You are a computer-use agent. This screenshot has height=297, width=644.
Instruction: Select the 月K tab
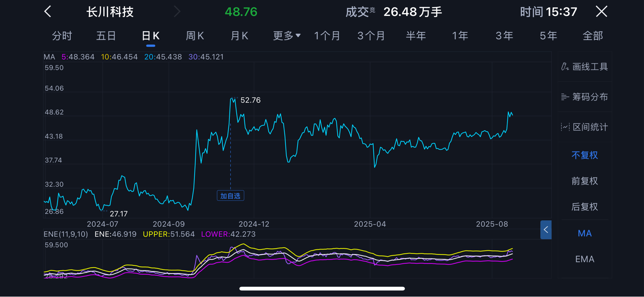tap(239, 36)
